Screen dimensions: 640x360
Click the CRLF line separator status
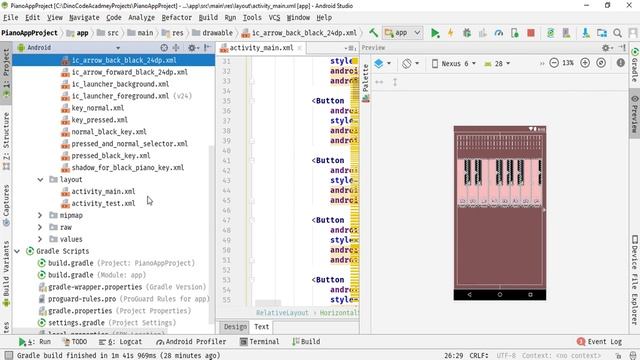(x=479, y=356)
